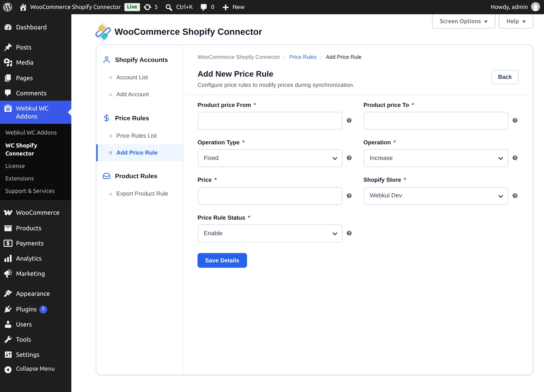This screenshot has height=392, width=544.
Task: Open the Price Rule Status dropdown showing Enable
Action: coord(270,233)
